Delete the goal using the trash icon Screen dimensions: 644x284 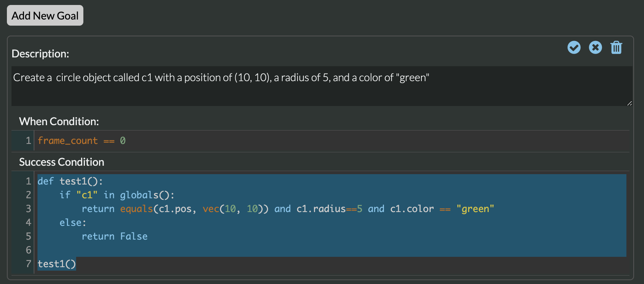[616, 47]
